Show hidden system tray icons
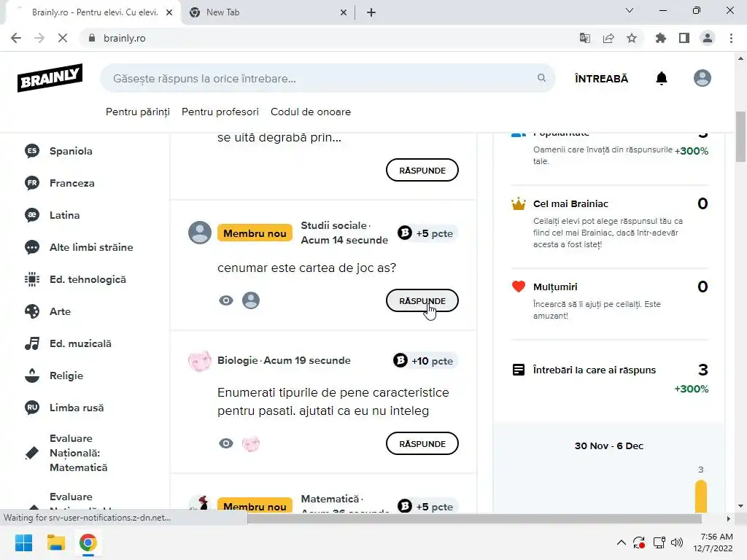747x560 pixels. pos(622,542)
